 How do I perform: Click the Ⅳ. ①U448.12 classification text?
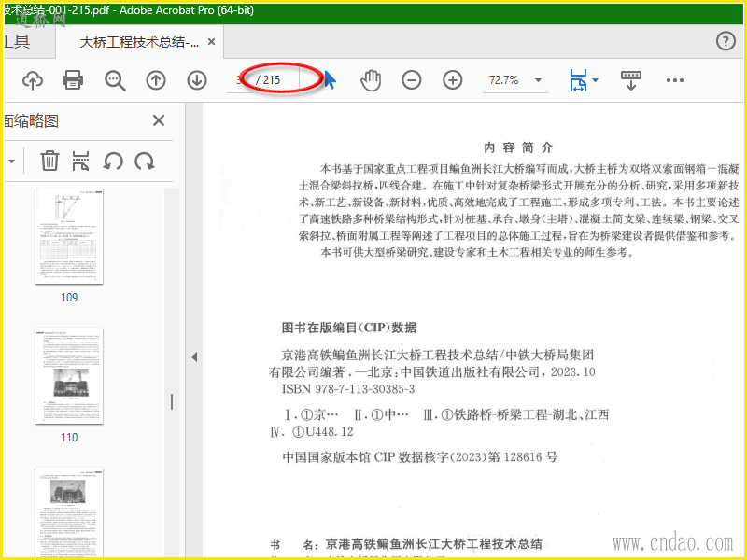pos(312,432)
